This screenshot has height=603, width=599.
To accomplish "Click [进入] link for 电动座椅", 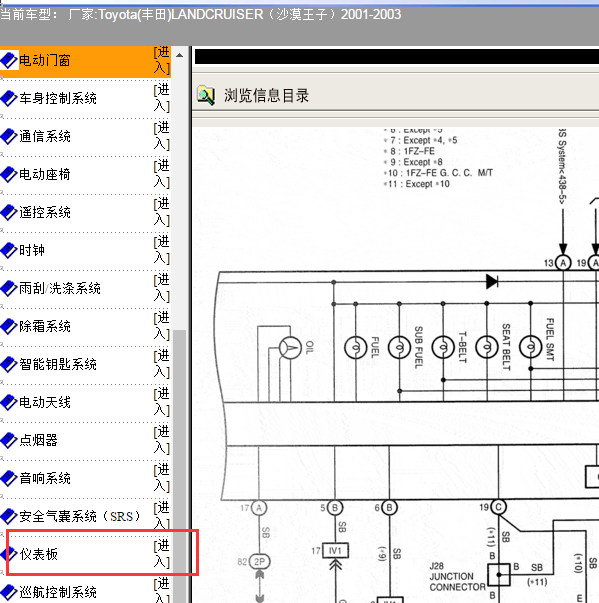I will pyautogui.click(x=161, y=174).
